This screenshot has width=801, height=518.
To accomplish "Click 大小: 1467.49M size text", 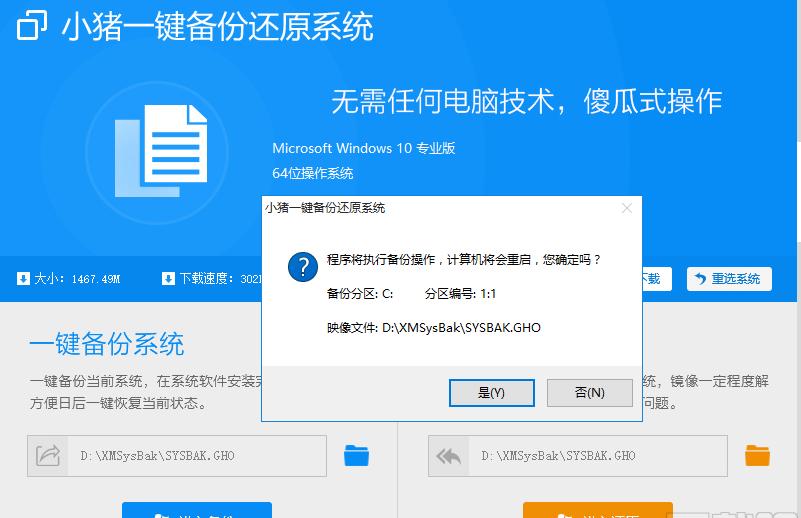I will [77, 279].
